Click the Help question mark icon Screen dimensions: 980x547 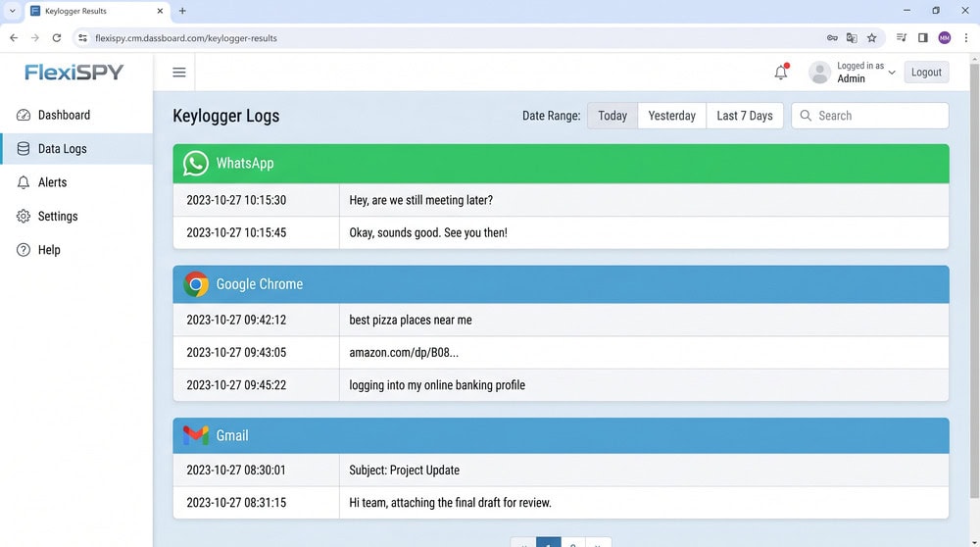point(24,250)
